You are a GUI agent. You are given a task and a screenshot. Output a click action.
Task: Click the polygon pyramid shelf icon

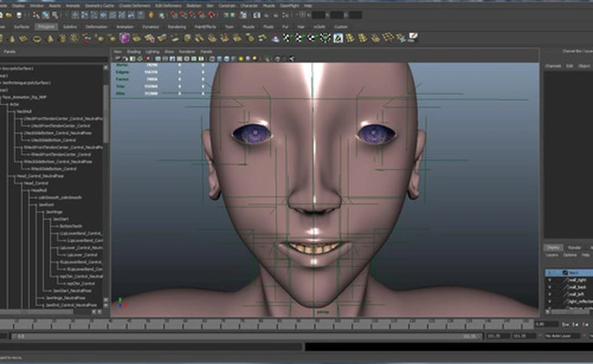[x=50, y=38]
